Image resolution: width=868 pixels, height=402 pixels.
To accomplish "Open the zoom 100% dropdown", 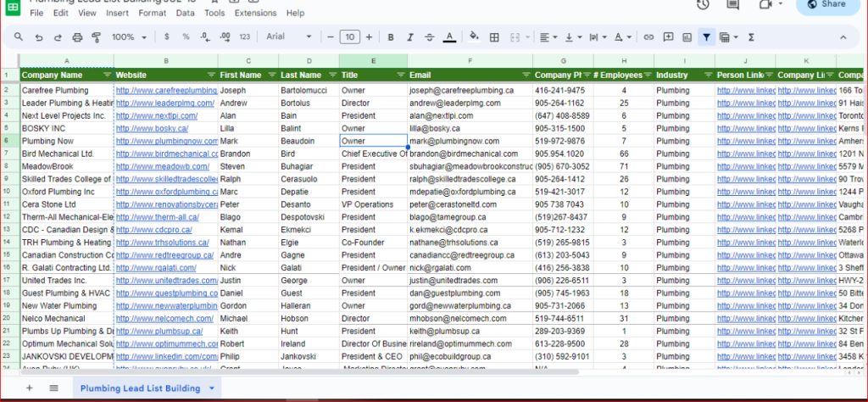I will click(130, 37).
